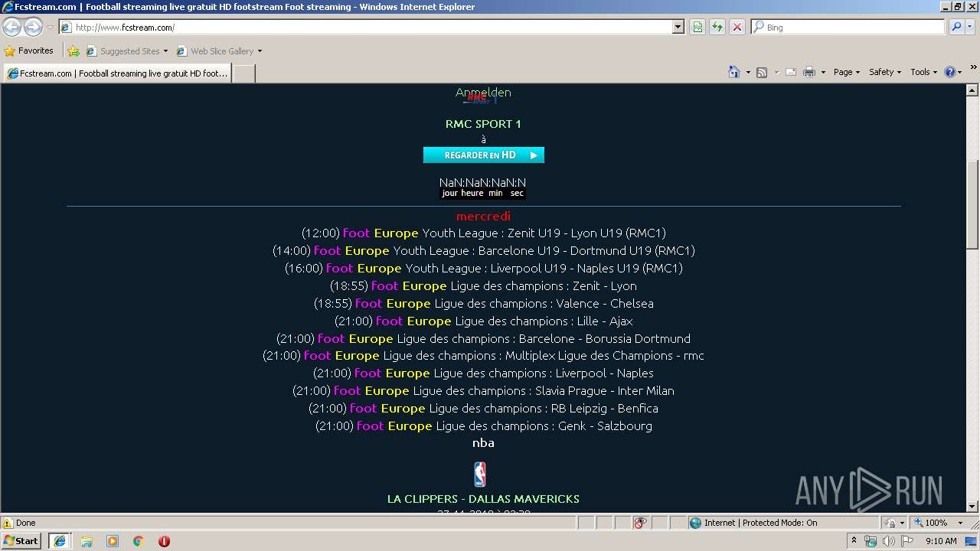This screenshot has width=980, height=551.
Task: Click the Print icon
Action: click(x=809, y=72)
